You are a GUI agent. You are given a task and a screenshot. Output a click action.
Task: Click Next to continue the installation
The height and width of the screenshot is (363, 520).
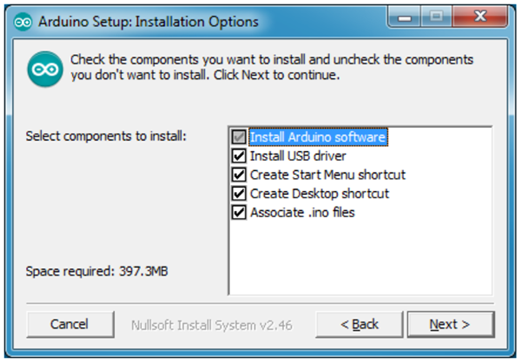pyautogui.click(x=450, y=324)
